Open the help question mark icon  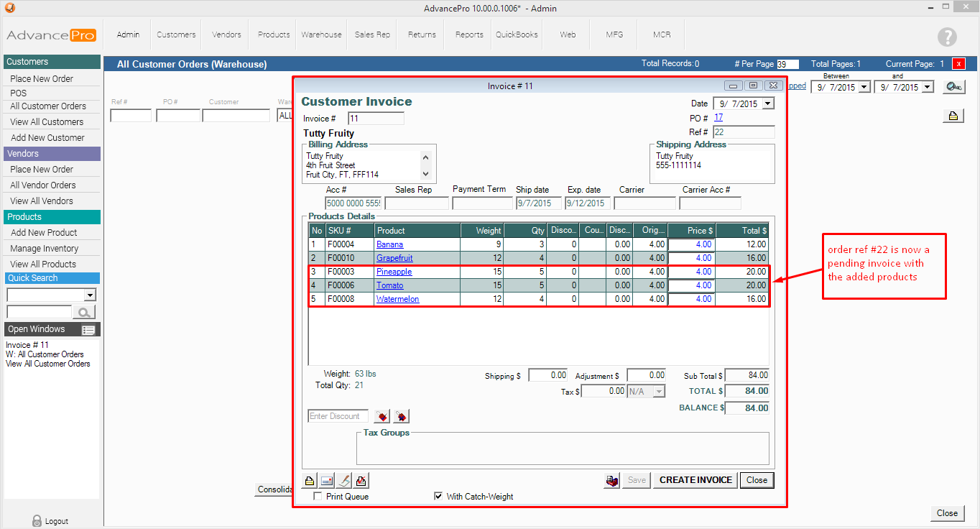(947, 37)
